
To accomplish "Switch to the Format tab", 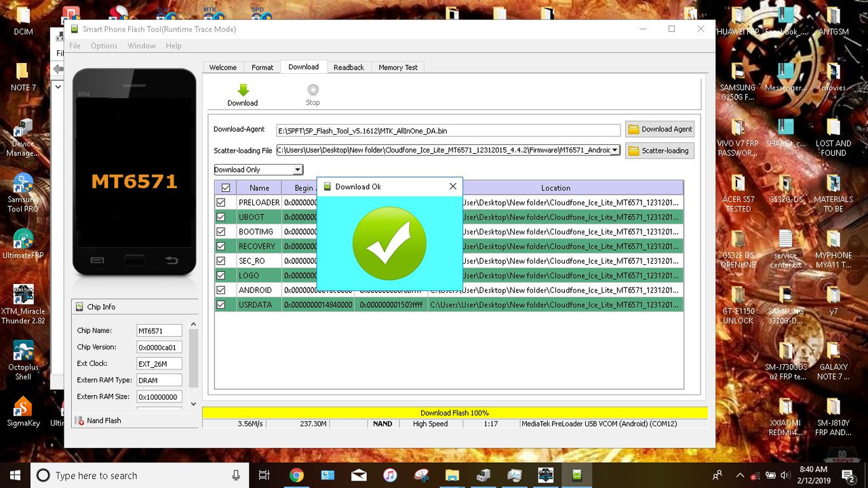I will click(x=262, y=67).
